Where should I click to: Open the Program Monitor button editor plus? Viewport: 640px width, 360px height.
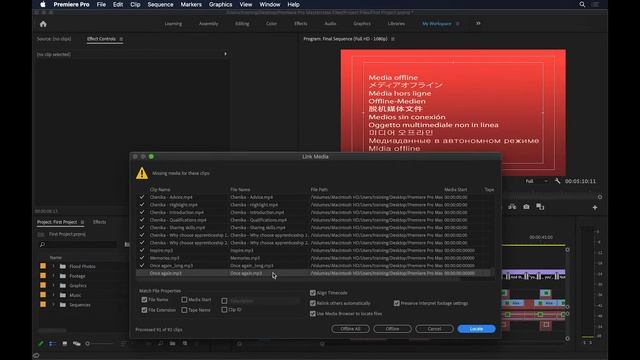[x=595, y=207]
